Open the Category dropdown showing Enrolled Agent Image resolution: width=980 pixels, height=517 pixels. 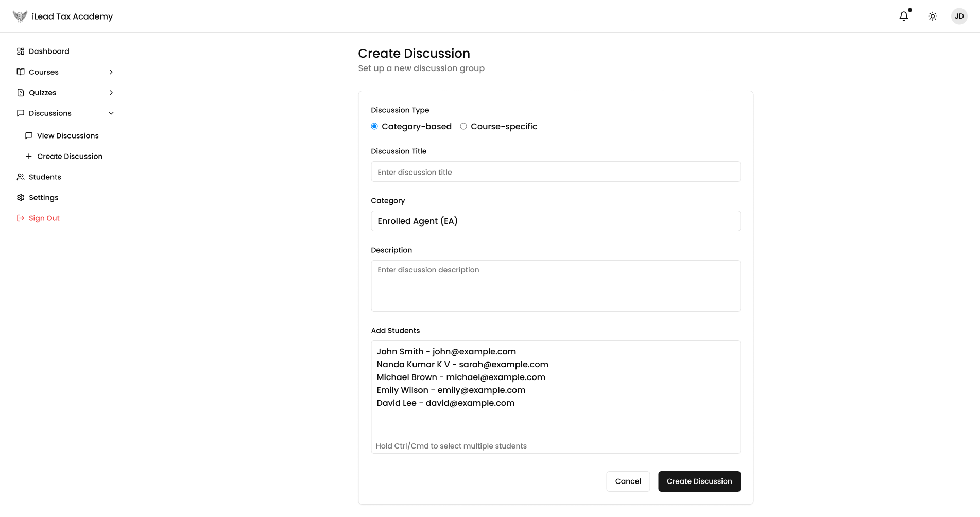(555, 221)
